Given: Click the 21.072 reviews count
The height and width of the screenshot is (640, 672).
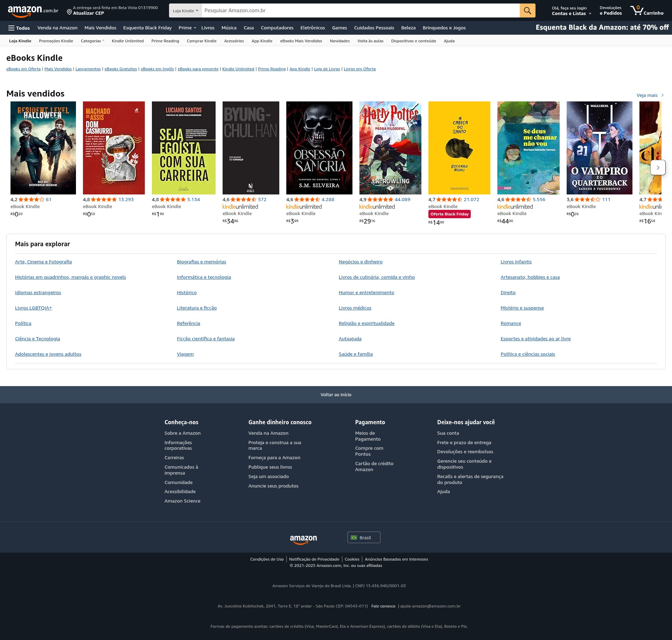Looking at the screenshot, I should click(471, 199).
